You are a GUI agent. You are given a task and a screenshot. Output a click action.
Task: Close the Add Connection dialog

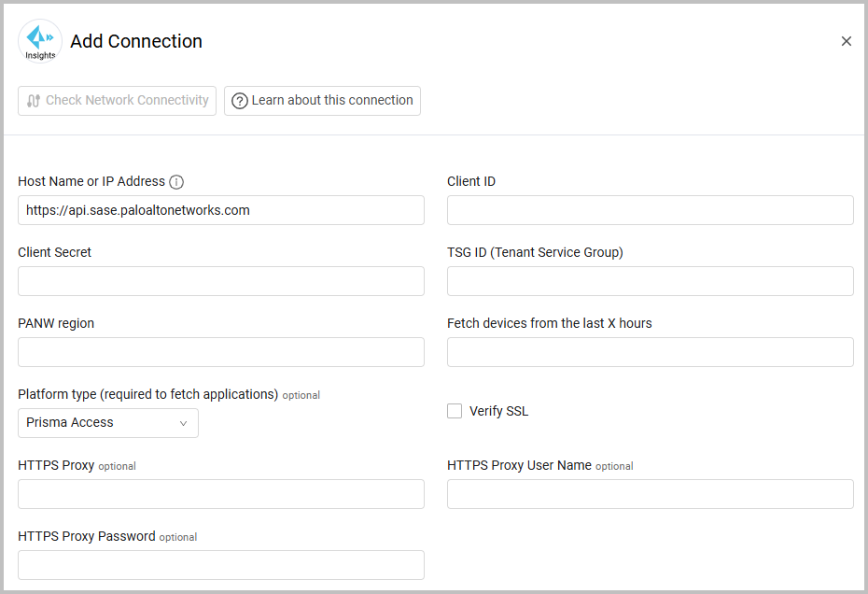click(x=846, y=41)
